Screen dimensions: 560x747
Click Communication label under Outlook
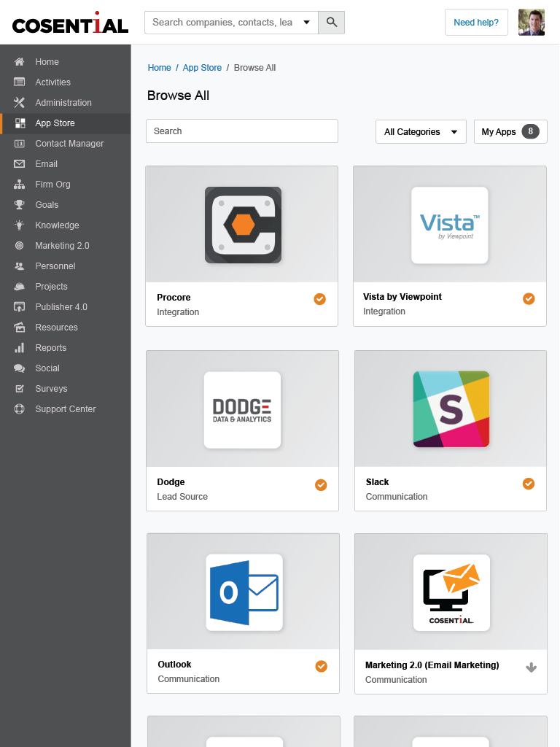[189, 679]
